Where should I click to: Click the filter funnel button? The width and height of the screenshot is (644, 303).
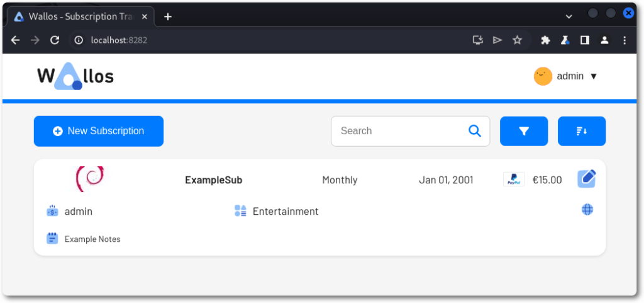(524, 131)
